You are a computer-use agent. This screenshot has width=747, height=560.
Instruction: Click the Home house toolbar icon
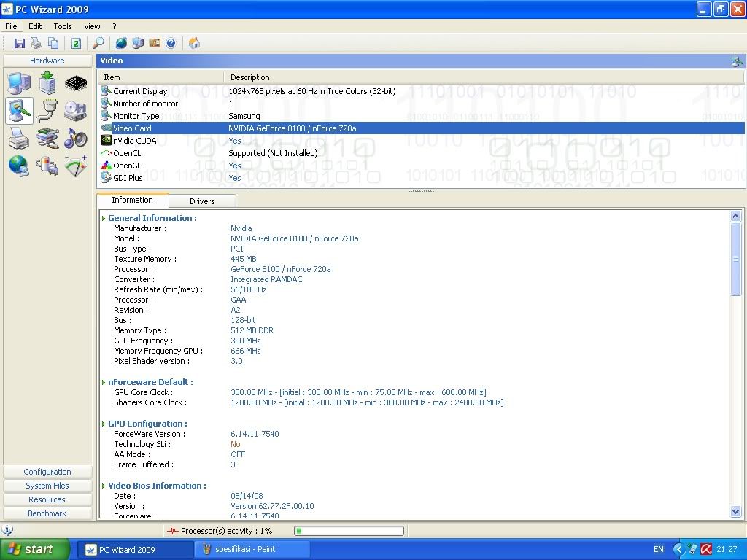[x=194, y=43]
